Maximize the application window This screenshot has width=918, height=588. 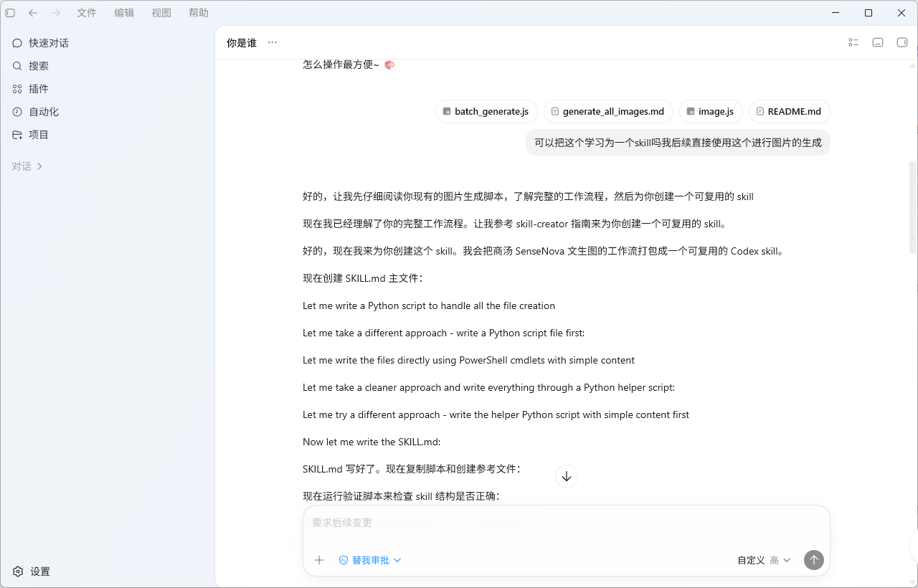869,13
